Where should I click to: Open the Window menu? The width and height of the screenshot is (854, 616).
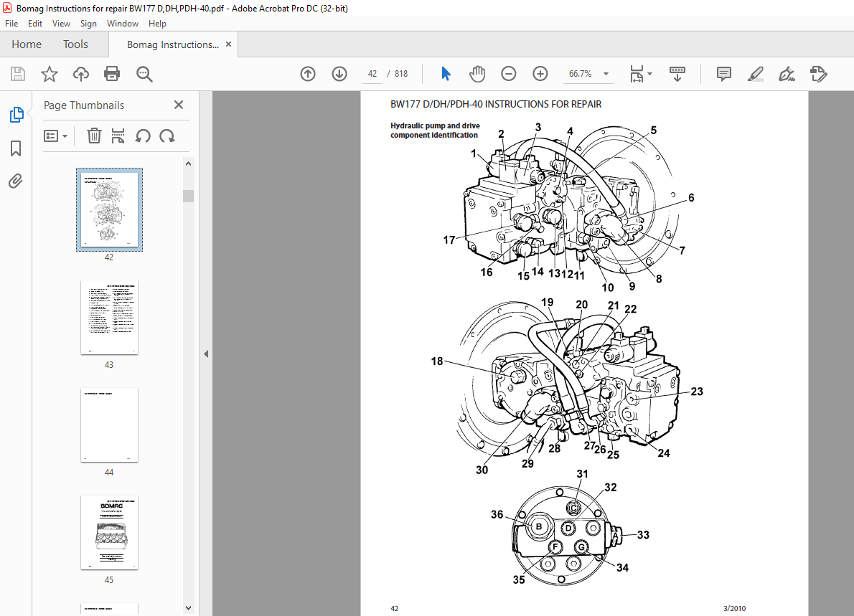[123, 24]
